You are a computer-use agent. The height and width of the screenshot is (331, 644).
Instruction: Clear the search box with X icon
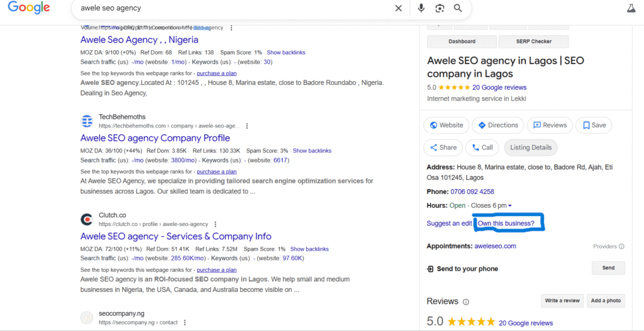(398, 8)
